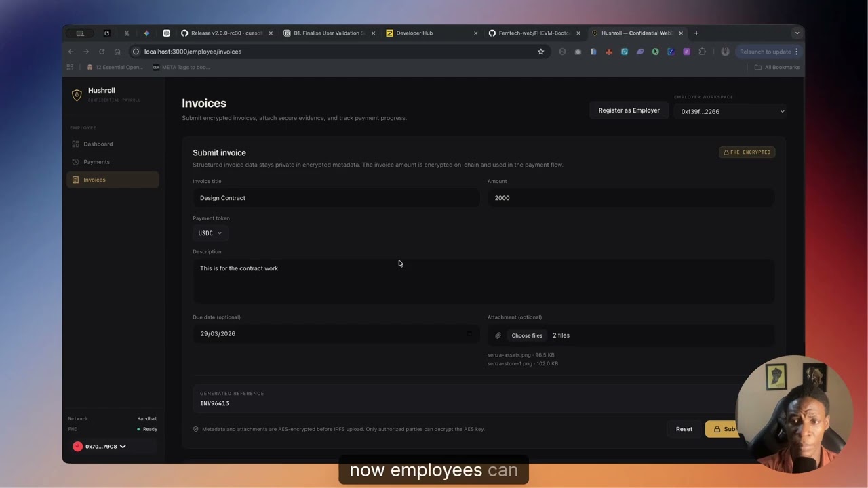The width and height of the screenshot is (868, 488).
Task: Click the Payments clock icon in sidebar
Action: pos(75,162)
